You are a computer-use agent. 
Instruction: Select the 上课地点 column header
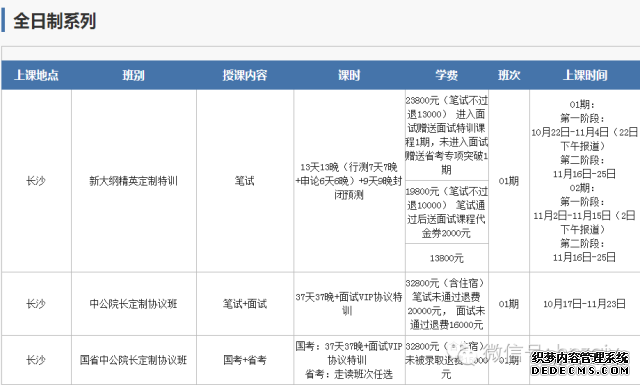pos(36,75)
